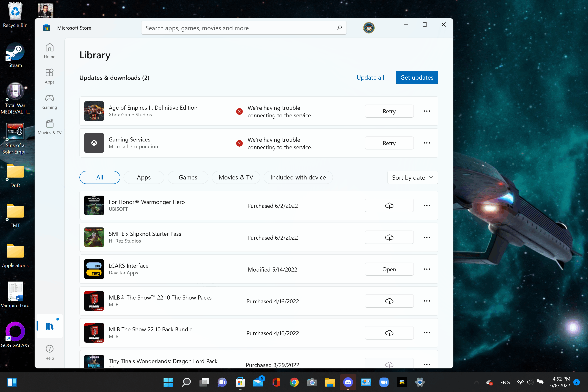588x392 pixels.
Task: Click three-dot menu for MLB The Show 22
Action: pyautogui.click(x=427, y=333)
